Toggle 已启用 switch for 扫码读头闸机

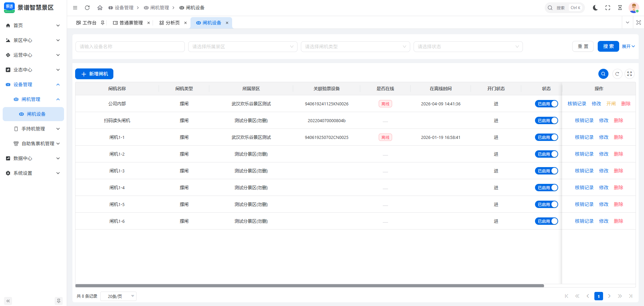click(546, 120)
